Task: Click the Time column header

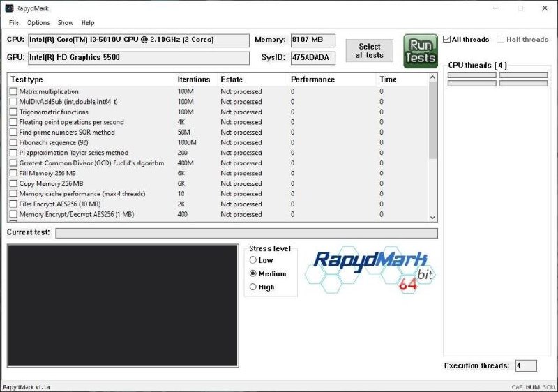Action: (x=402, y=80)
